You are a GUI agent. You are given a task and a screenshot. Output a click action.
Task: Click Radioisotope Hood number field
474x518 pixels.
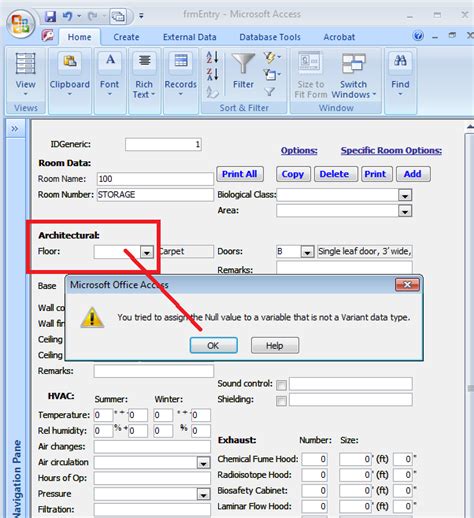(x=315, y=475)
